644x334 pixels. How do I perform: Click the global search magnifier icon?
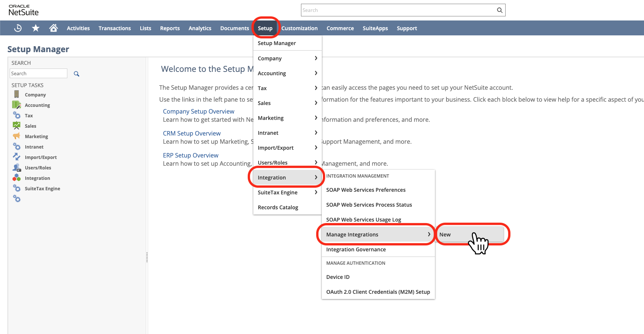pyautogui.click(x=500, y=10)
